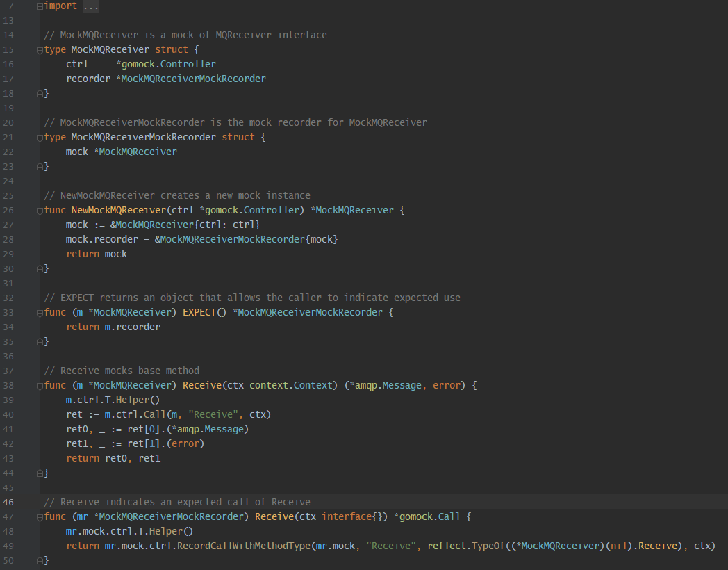Click the recorder field on line 17
Screen dimensions: 728x570
(88, 79)
